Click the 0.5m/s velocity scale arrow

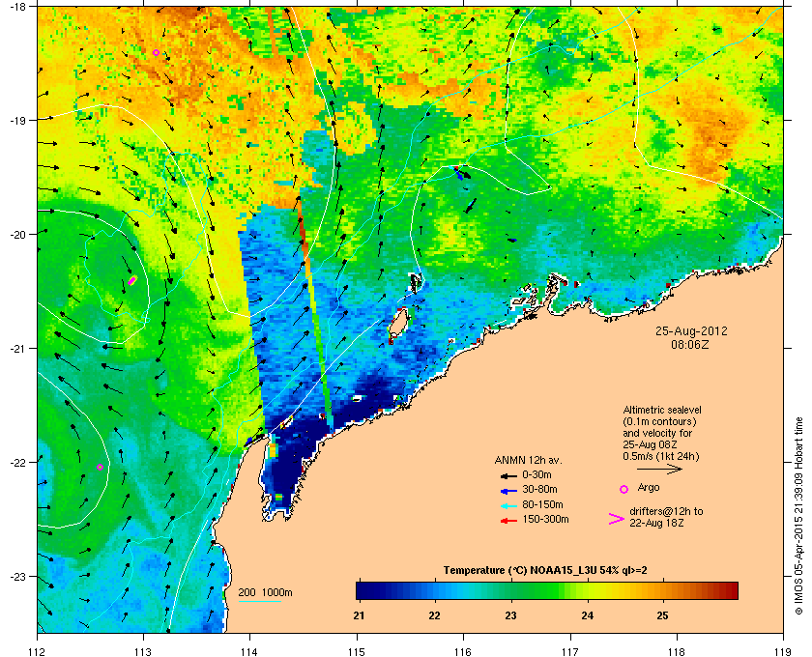659,470
